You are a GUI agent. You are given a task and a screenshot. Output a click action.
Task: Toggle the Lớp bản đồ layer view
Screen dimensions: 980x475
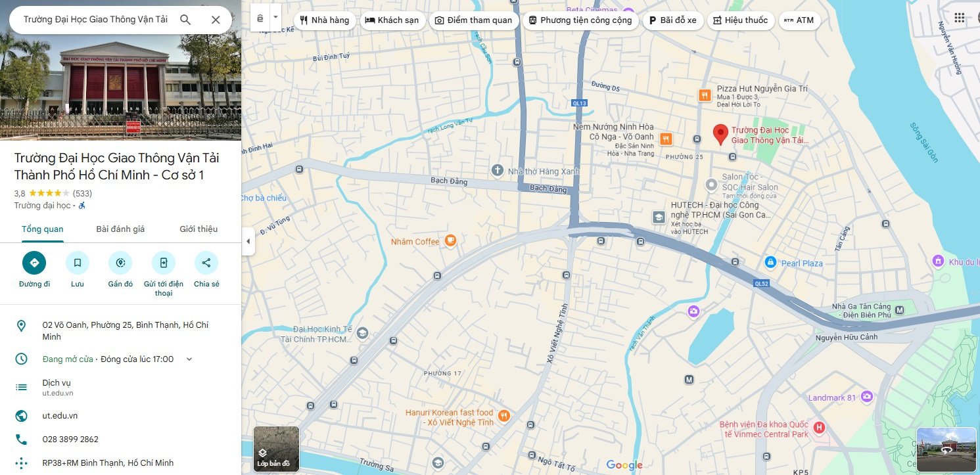[276, 449]
